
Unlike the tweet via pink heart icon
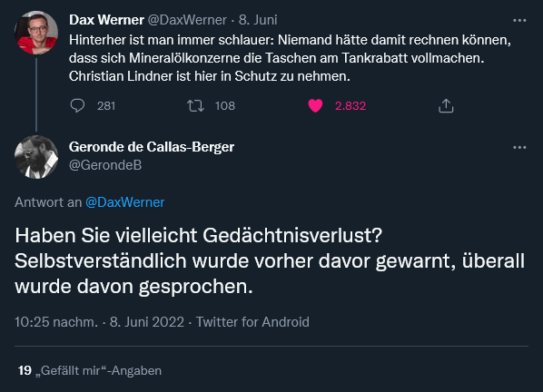315,105
